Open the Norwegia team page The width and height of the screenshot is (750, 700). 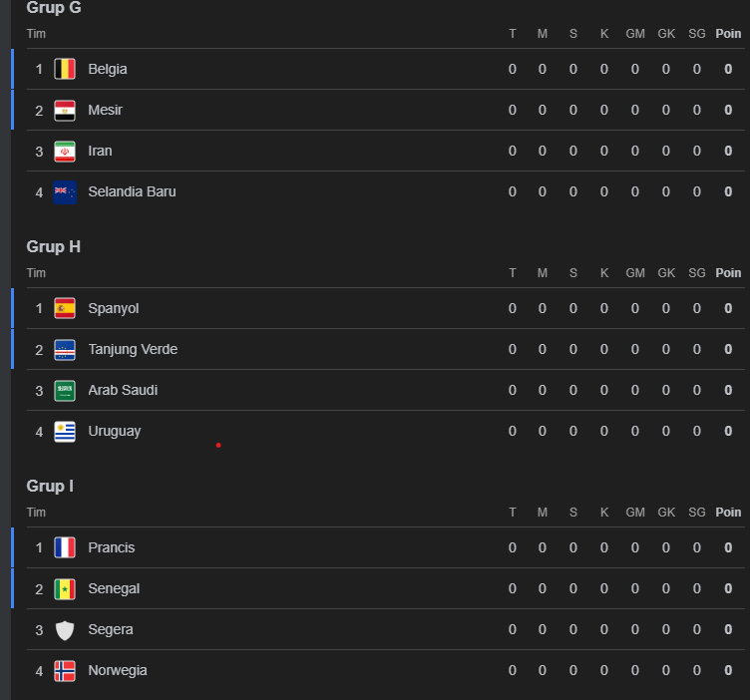point(118,670)
